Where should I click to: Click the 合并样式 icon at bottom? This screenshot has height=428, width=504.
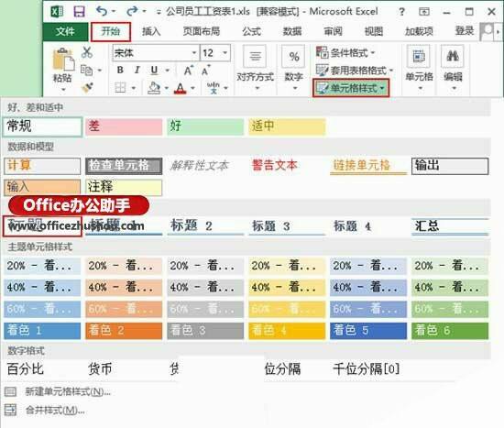click(10, 410)
